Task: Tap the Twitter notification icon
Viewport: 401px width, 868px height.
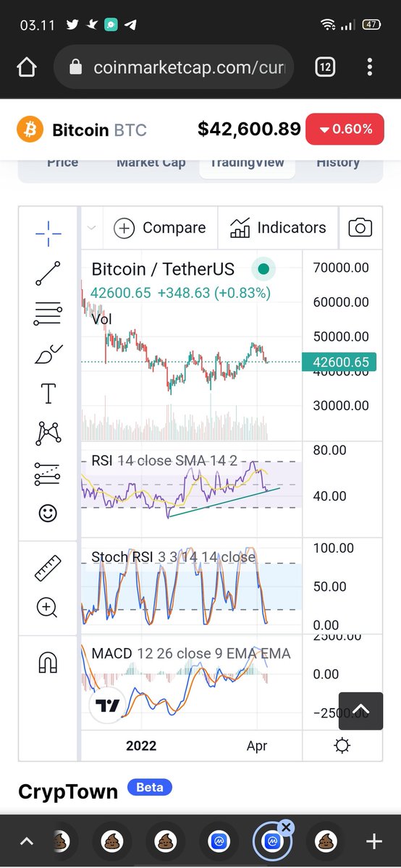Action: tap(72, 25)
